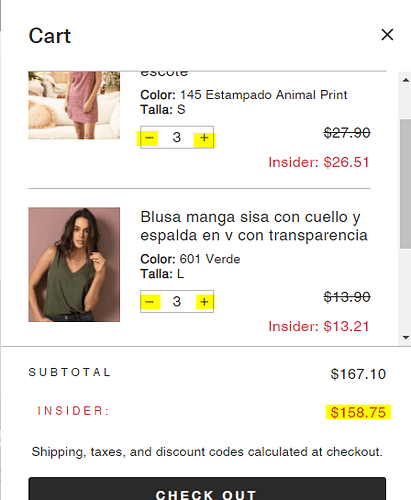411x500 pixels.
Task: Click the subtotal amount $167.10
Action: pyautogui.click(x=358, y=374)
